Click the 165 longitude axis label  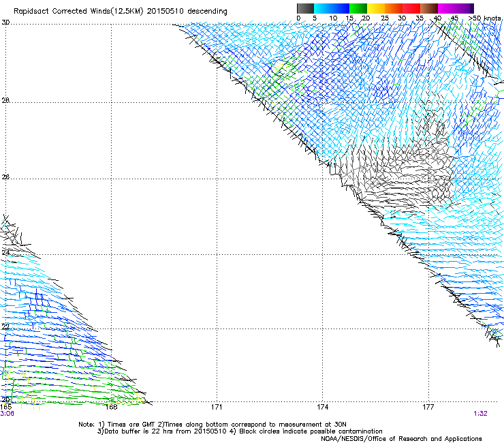[5, 408]
